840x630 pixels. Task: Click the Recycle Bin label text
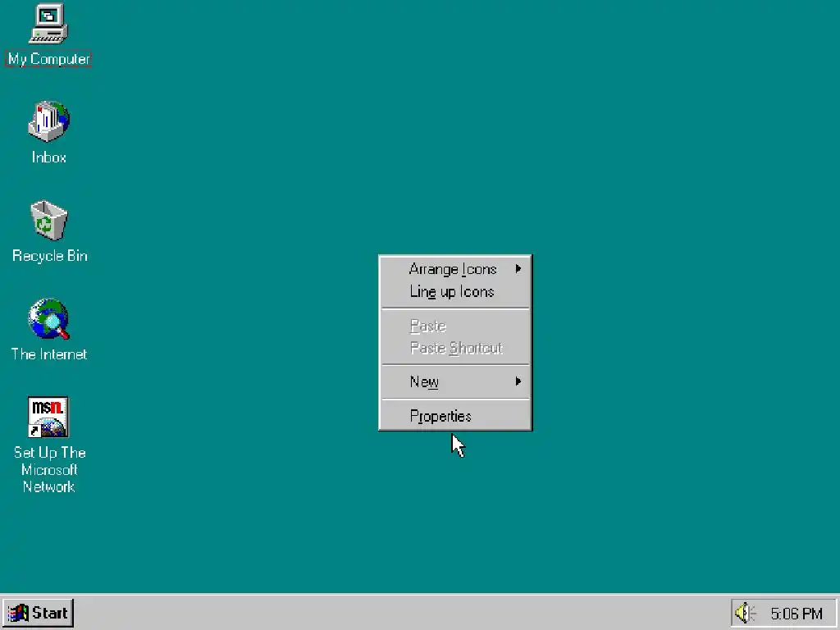click(49, 256)
